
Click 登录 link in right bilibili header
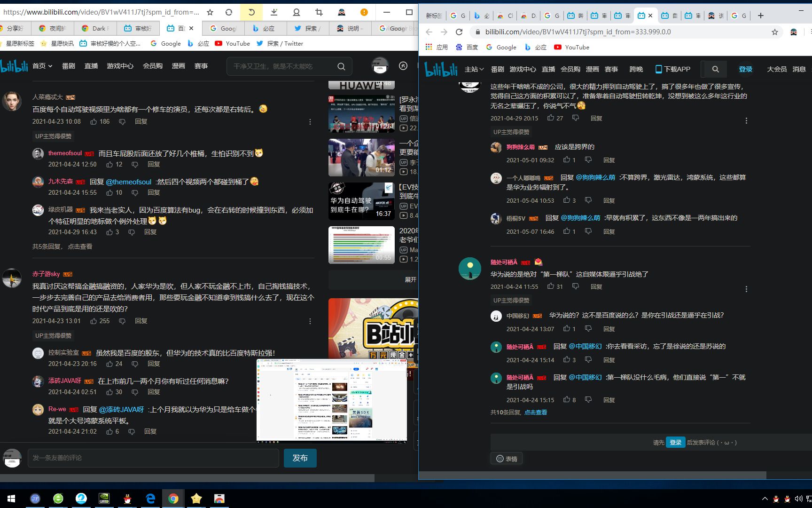[745, 69]
